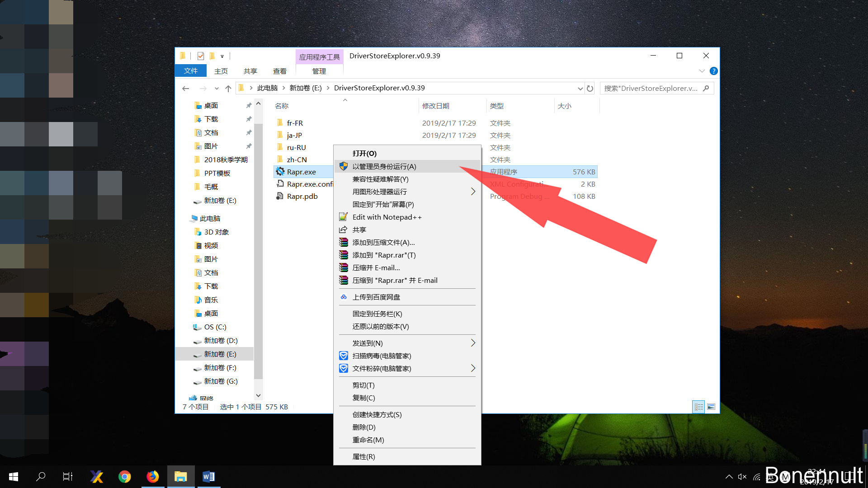Switch to large icons view in status bar
868x488 pixels.
pos(711,407)
